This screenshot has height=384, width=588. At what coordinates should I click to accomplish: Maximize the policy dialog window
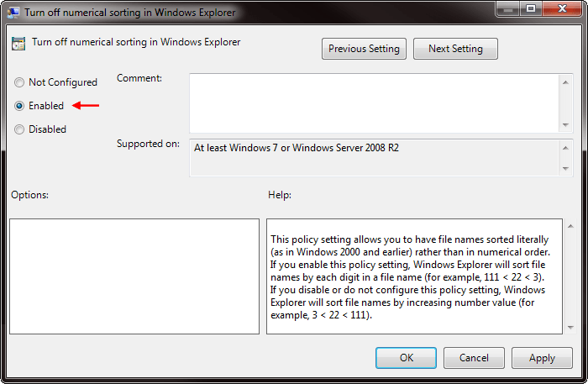(x=531, y=9)
